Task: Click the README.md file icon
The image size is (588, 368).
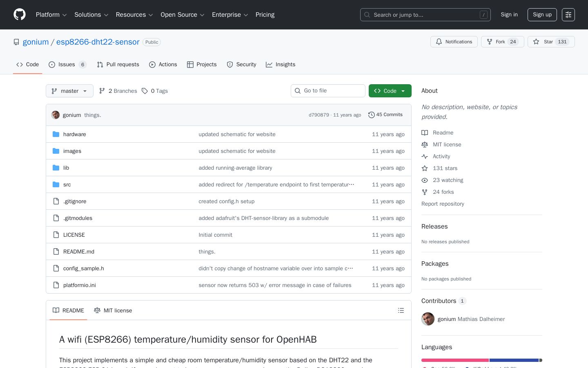Action: (56, 251)
